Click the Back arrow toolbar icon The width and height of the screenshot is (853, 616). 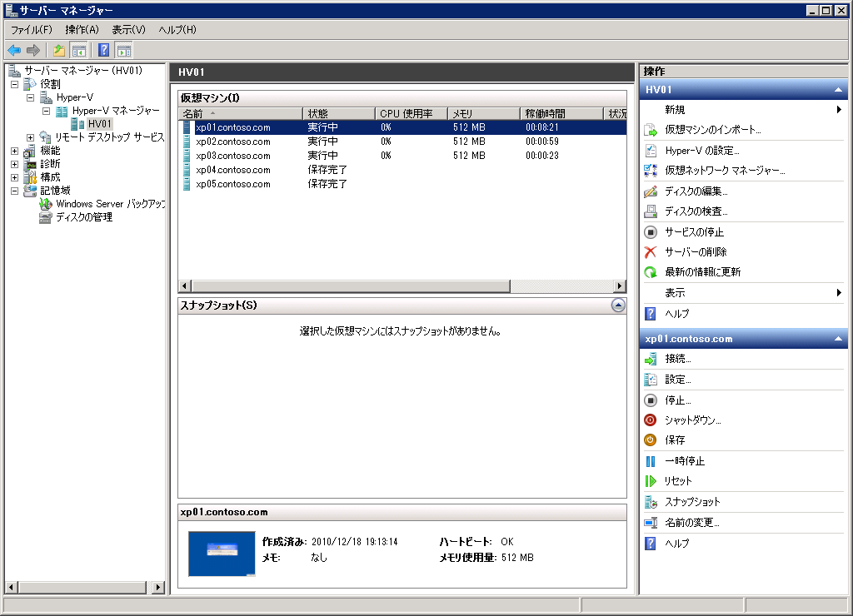[x=14, y=51]
